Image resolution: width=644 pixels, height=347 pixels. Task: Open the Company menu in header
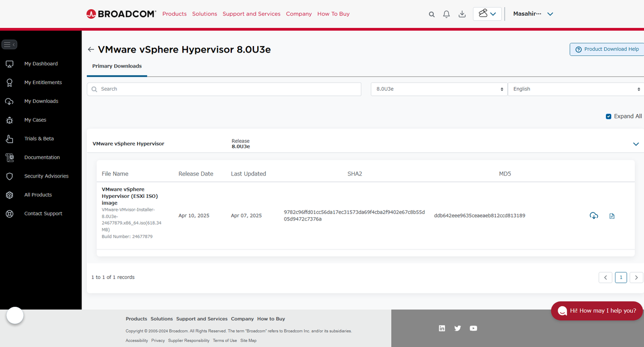[299, 14]
